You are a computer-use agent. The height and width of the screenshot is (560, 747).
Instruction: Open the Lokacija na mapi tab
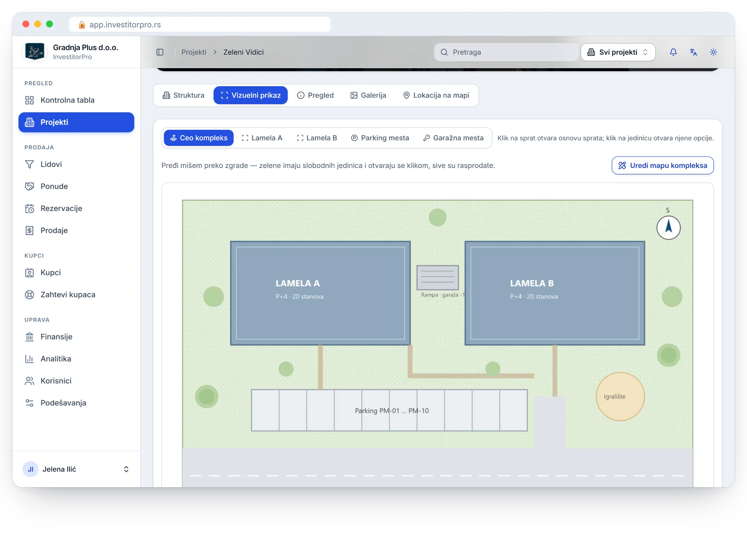(x=436, y=95)
